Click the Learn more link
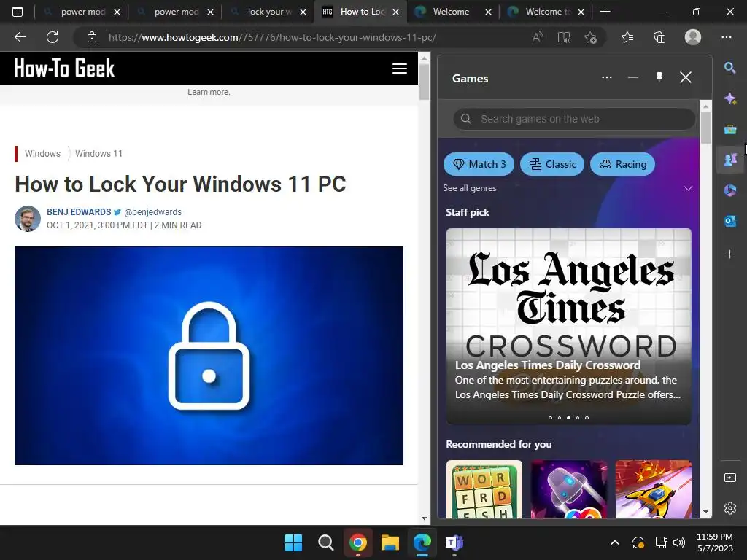Image resolution: width=747 pixels, height=560 pixels. tap(209, 92)
